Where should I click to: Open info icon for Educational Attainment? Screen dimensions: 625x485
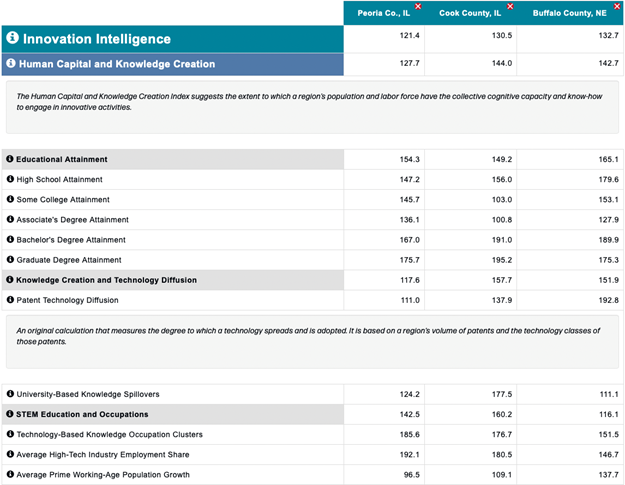(10, 159)
